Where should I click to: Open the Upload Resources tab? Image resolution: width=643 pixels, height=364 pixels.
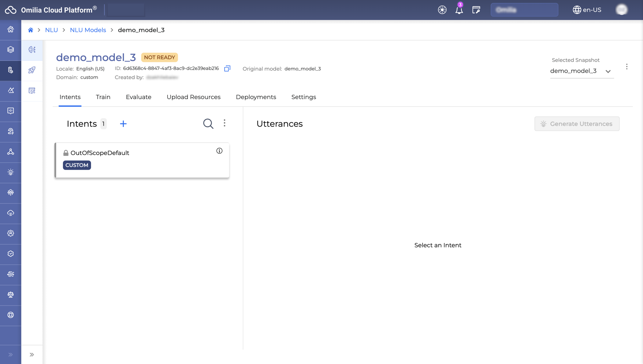pyautogui.click(x=194, y=97)
